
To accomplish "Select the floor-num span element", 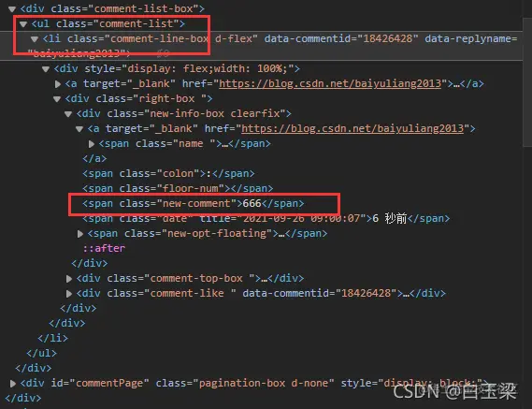I will (x=178, y=188).
